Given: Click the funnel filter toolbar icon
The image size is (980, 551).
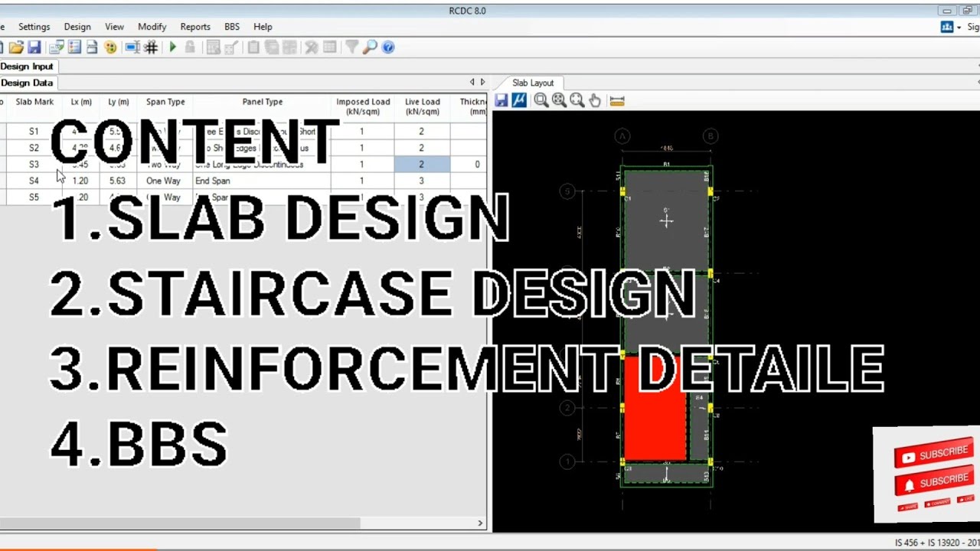Looking at the screenshot, I should click(x=351, y=47).
